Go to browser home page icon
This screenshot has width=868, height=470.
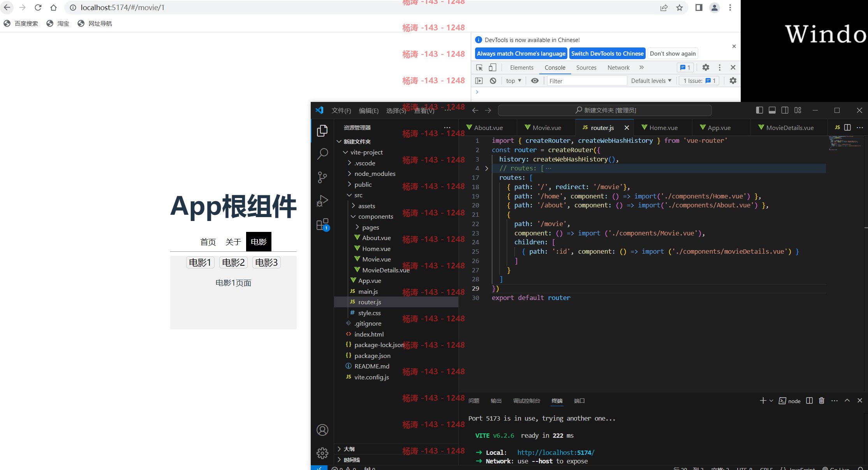pos(54,7)
